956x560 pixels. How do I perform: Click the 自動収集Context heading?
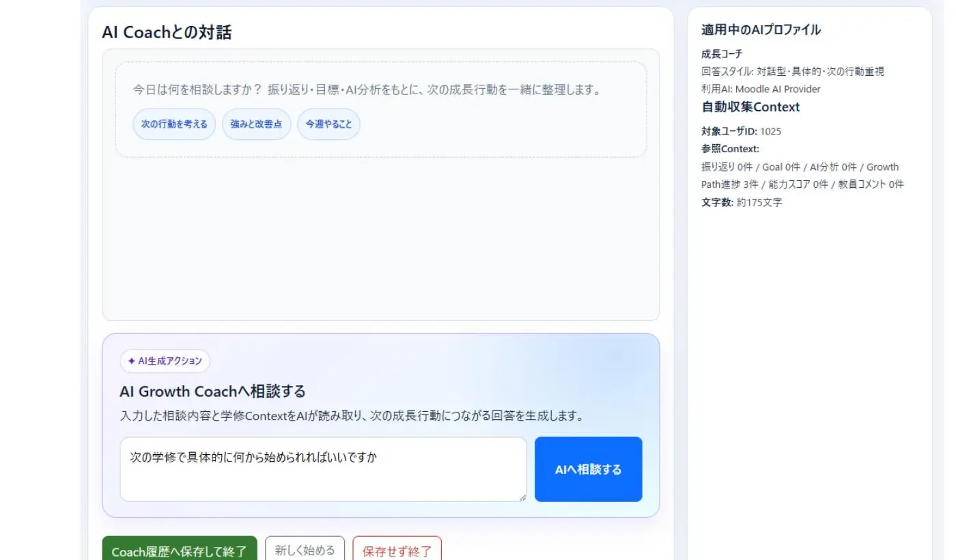tap(750, 107)
